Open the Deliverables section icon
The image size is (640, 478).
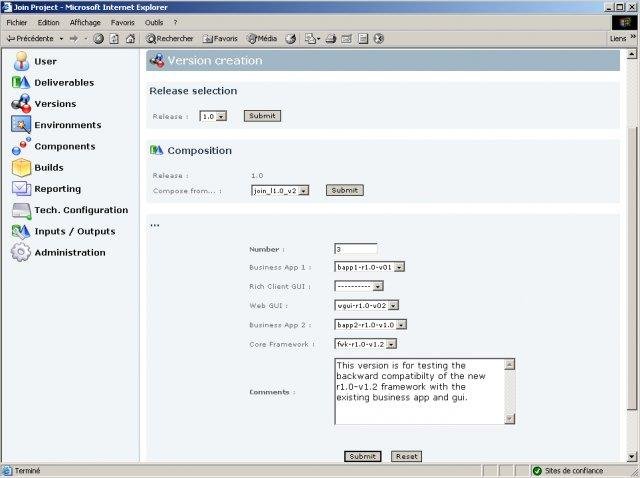(21, 82)
